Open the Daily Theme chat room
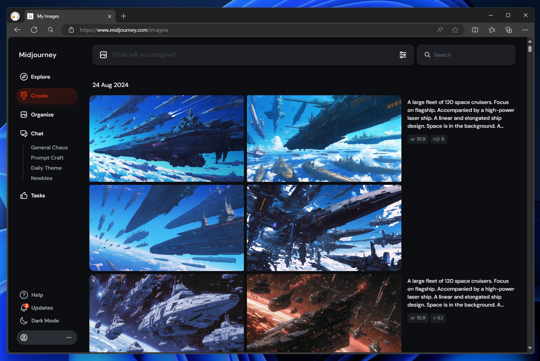This screenshot has width=540, height=361. pyautogui.click(x=46, y=168)
